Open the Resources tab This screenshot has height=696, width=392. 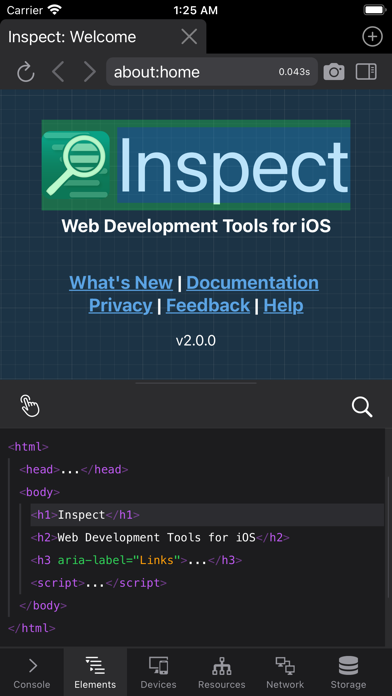(222, 672)
